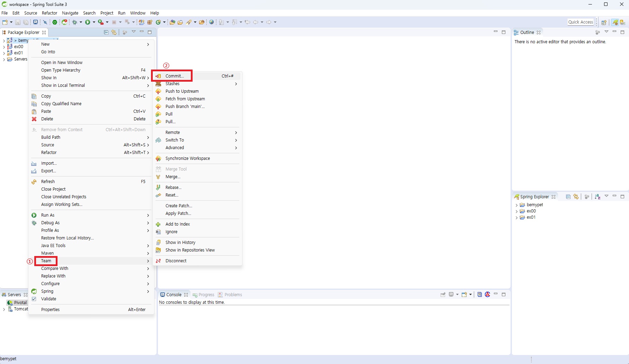Open Package Explorer View Menu triangle
629x364 pixels.
[x=134, y=32]
